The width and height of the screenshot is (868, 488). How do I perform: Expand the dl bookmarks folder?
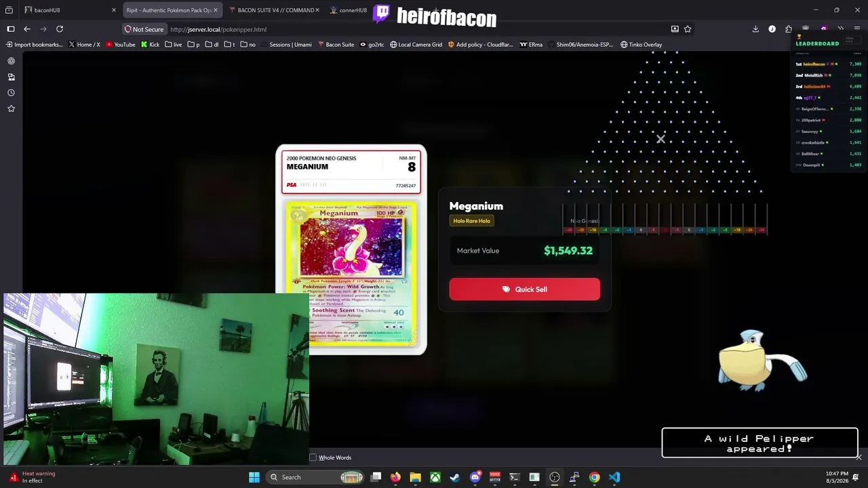pos(212,45)
